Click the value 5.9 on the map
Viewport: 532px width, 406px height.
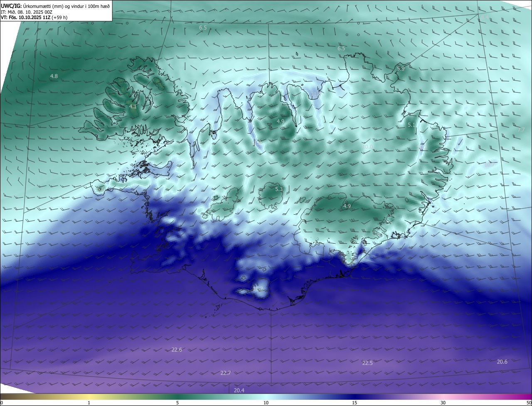(401, 68)
